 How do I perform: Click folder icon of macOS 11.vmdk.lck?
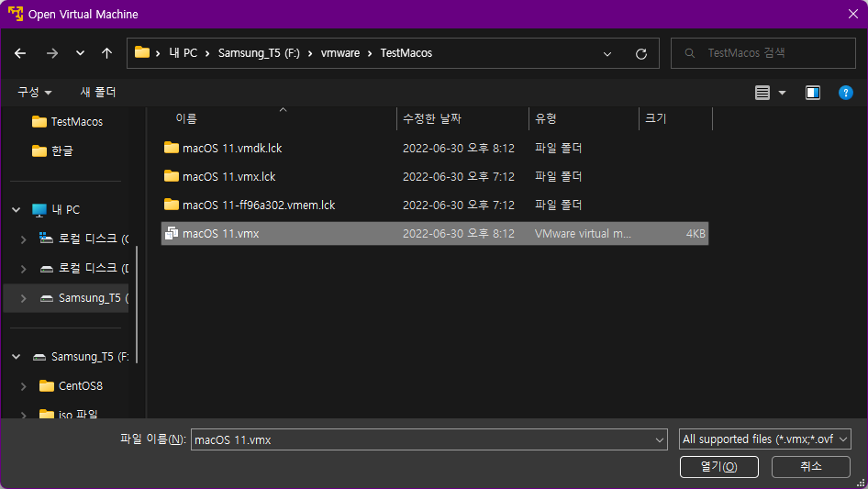click(172, 148)
